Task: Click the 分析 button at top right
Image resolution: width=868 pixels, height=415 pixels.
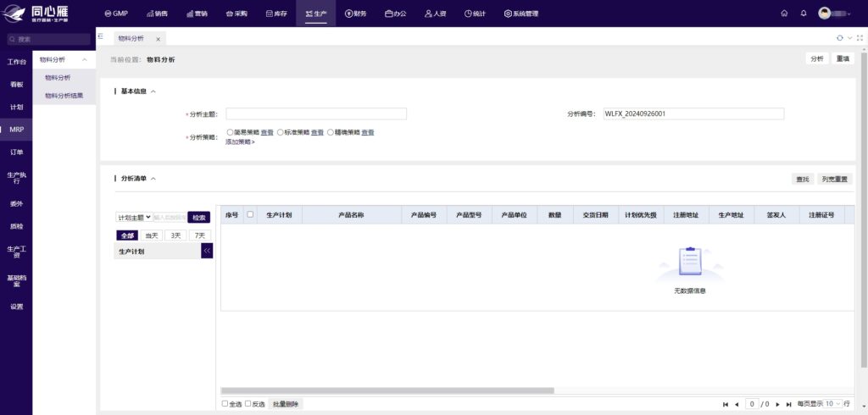Action: pyautogui.click(x=816, y=58)
